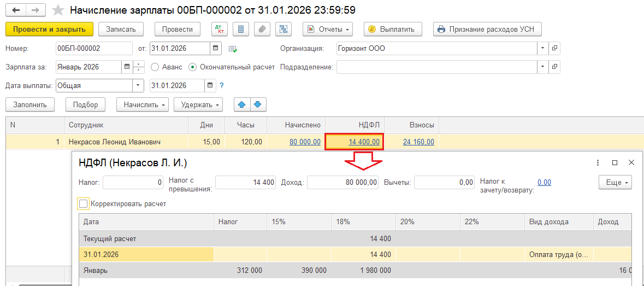Focus the Доход input field

pos(344,183)
